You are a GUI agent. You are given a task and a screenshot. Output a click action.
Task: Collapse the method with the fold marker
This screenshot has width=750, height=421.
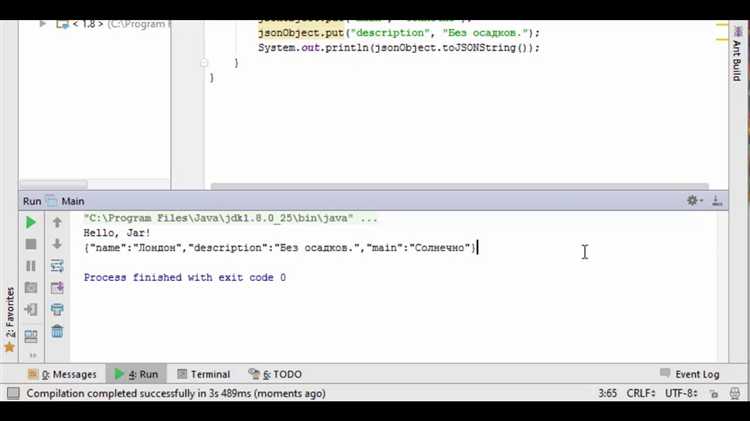204,63
